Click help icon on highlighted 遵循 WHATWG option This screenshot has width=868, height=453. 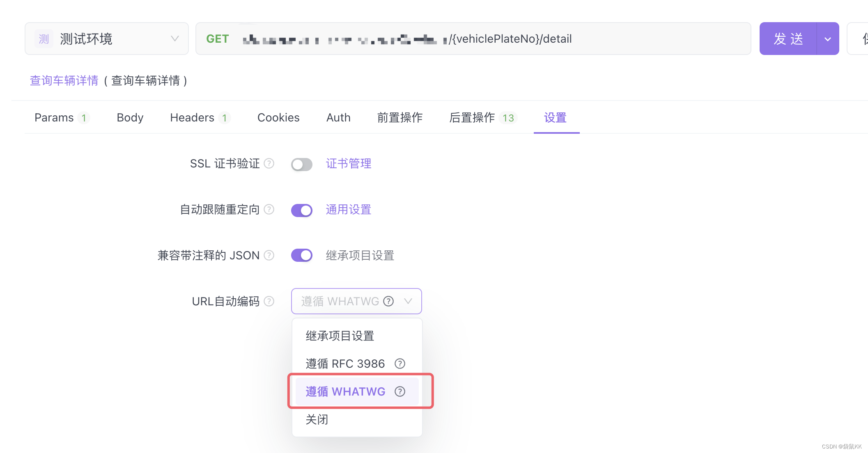tap(400, 391)
